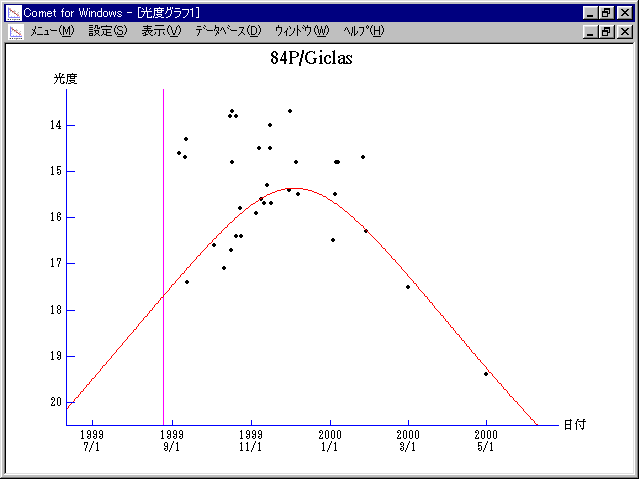Viewport: 639px width, 479px height.
Task: Click the 光度 y-axis label
Action: [65, 79]
